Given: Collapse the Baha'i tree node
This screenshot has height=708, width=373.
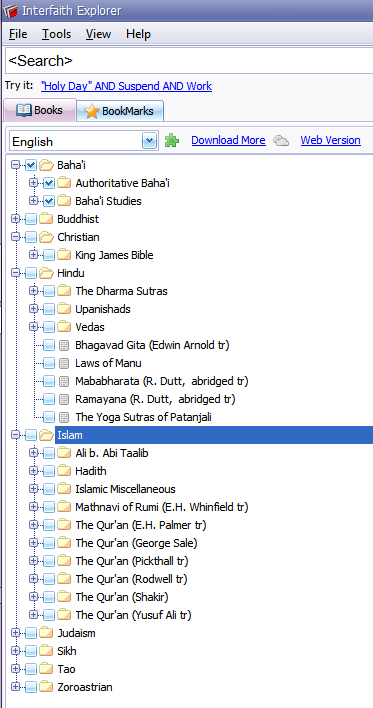Looking at the screenshot, I should tap(16, 165).
